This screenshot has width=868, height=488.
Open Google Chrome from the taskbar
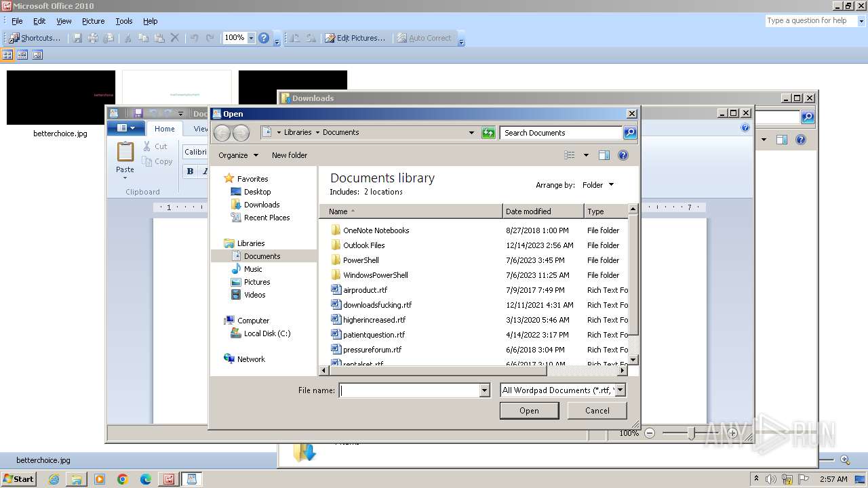(x=123, y=479)
